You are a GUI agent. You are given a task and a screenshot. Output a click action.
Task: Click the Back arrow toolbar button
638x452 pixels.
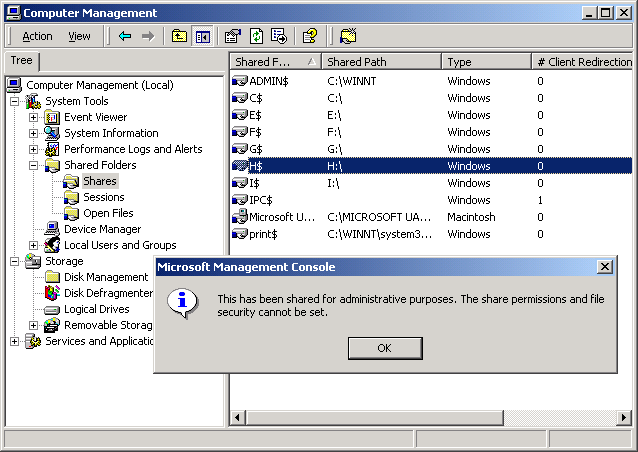click(125, 36)
